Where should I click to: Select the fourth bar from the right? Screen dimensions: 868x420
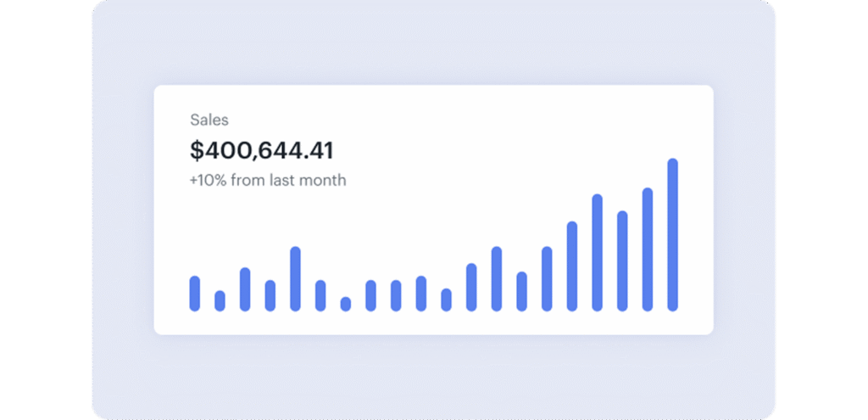click(x=597, y=253)
